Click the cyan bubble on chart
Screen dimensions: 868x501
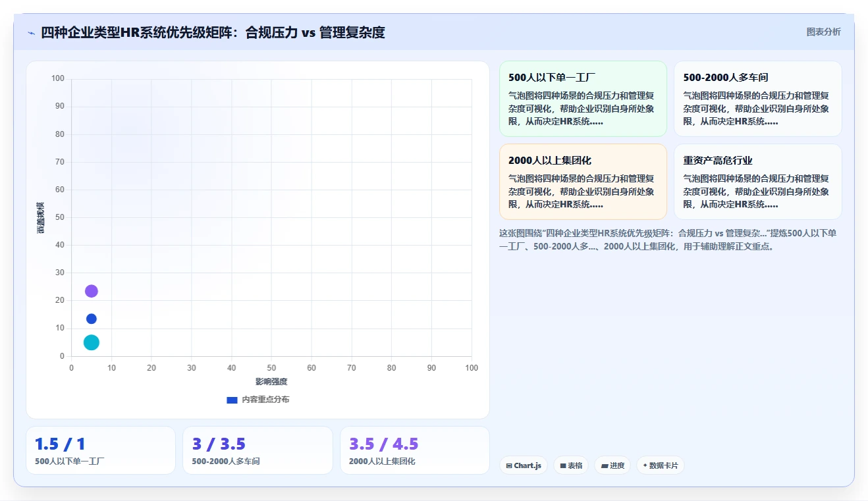(x=92, y=342)
